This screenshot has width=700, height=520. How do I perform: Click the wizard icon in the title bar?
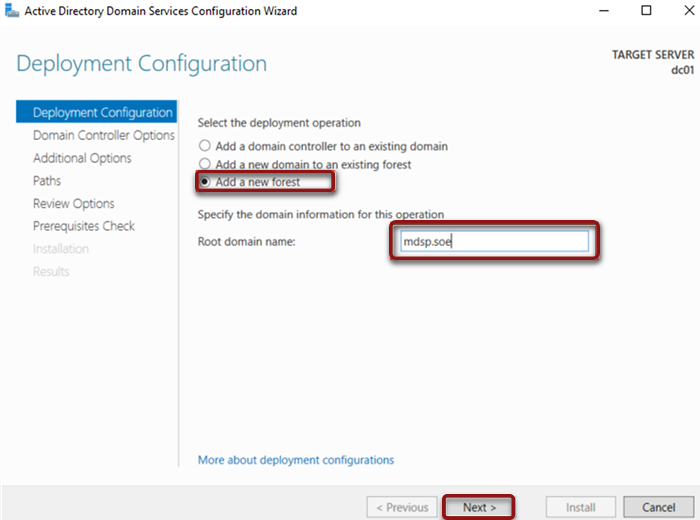[12, 10]
